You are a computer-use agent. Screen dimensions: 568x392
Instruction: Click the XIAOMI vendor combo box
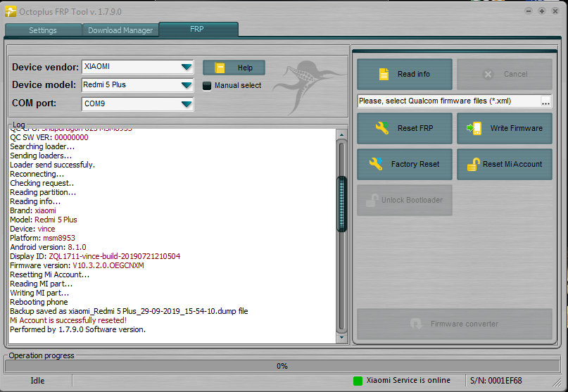(137, 67)
